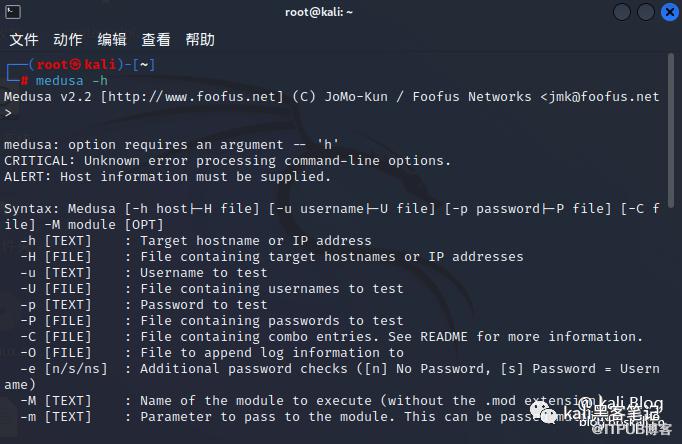Viewport: 682px width, 444px height.
Task: Click the 'medusa -h' command text
Action: tap(72, 80)
